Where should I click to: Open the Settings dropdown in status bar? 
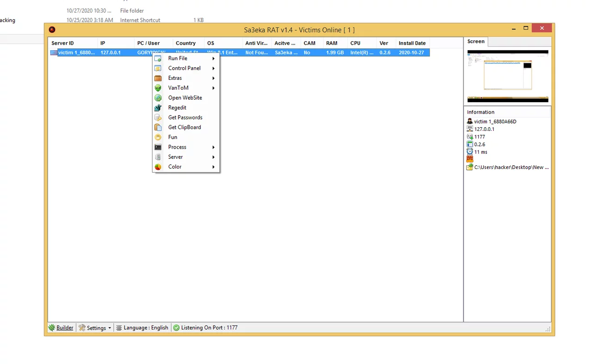pyautogui.click(x=95, y=328)
